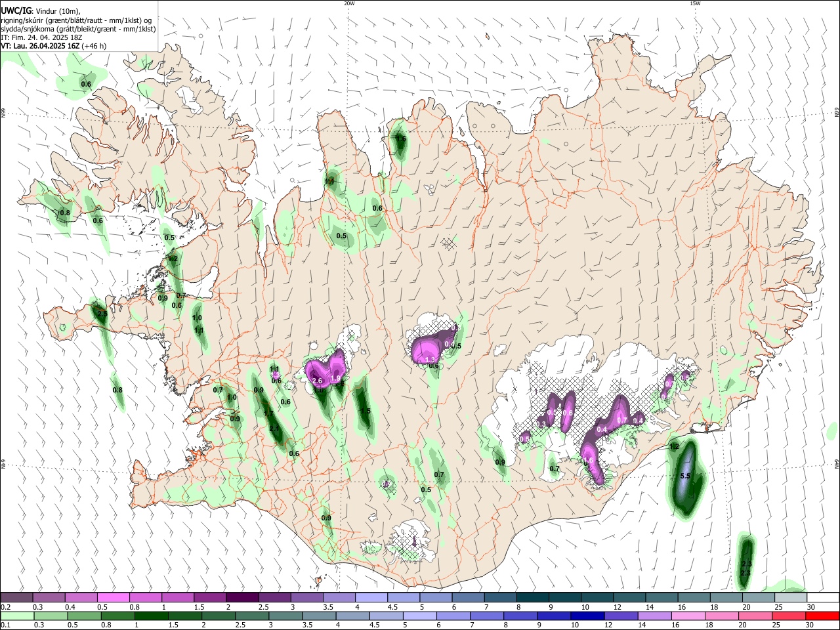Select the 'VT: Lau. 26.04.2025 16Z (+46 h)' line

tap(54, 46)
